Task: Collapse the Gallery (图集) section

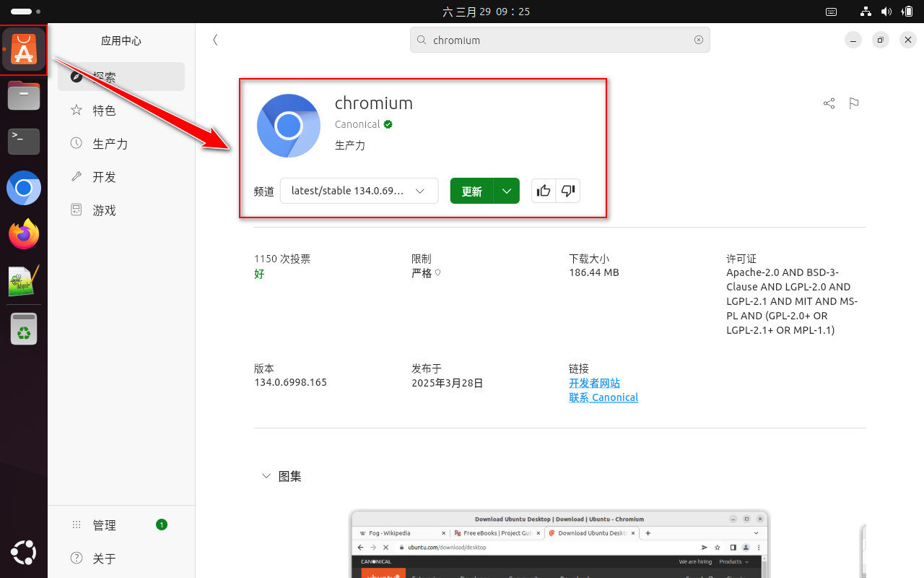Action: 266,476
